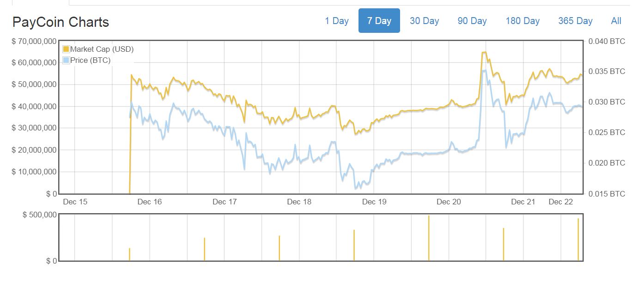
Task: Click the 0.040 BTC axis label
Action: [607, 42]
